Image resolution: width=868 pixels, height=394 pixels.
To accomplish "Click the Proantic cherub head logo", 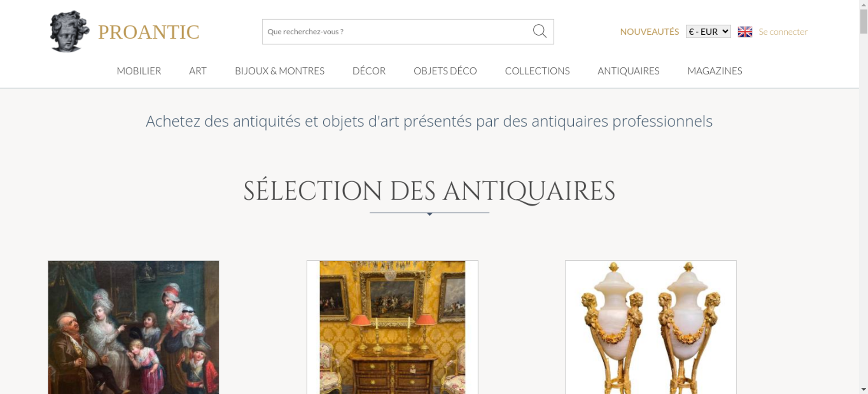I will pos(69,32).
